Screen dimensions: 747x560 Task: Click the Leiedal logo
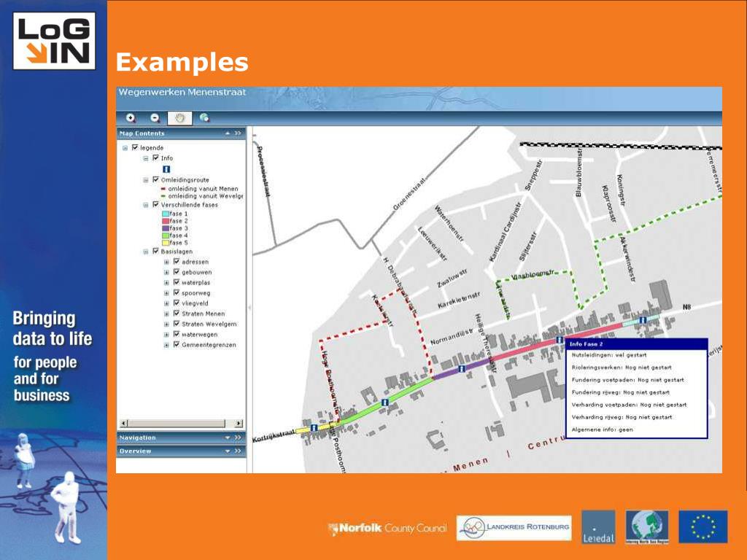click(x=598, y=527)
